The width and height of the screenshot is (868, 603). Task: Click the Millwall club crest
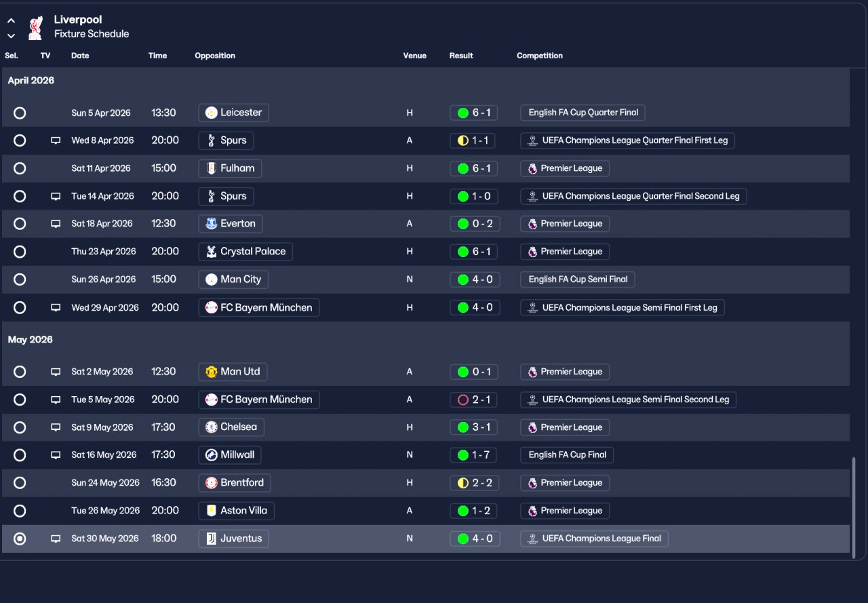212,455
